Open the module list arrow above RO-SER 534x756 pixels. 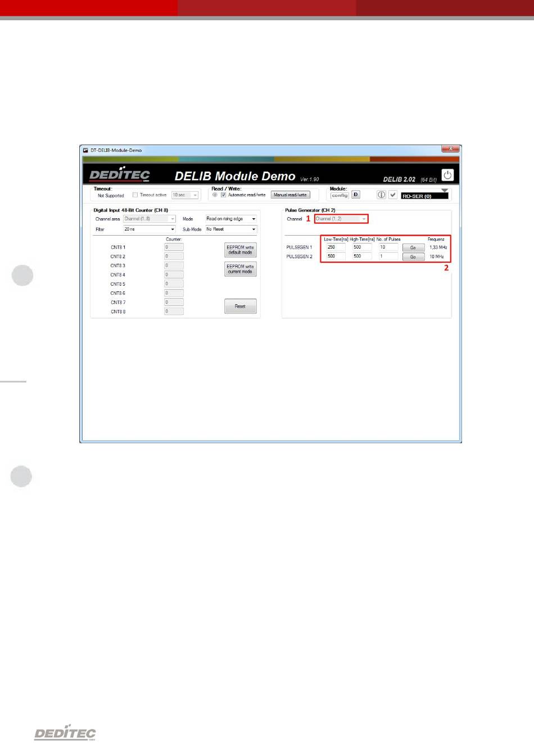click(x=445, y=191)
